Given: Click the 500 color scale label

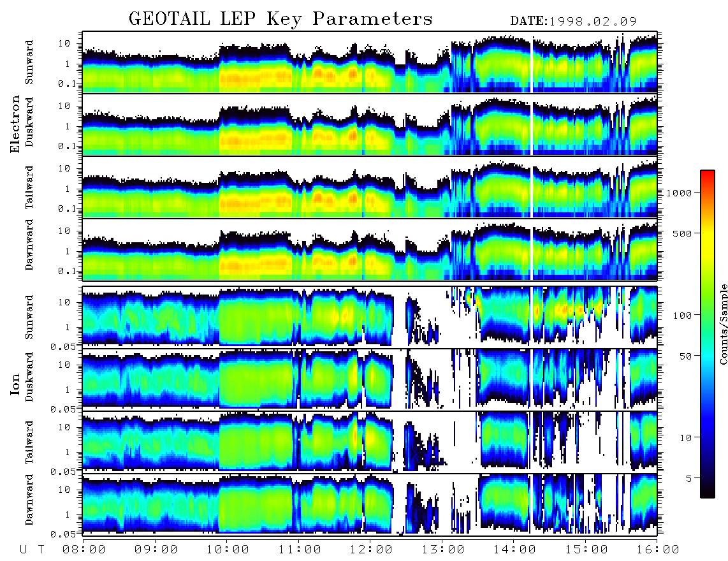Looking at the screenshot, I should (x=682, y=233).
